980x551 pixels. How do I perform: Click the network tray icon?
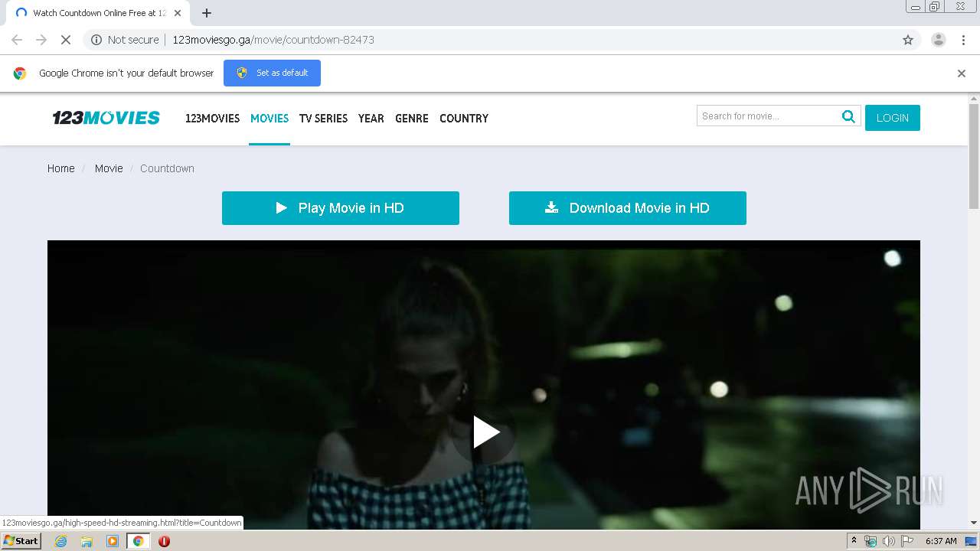(871, 541)
